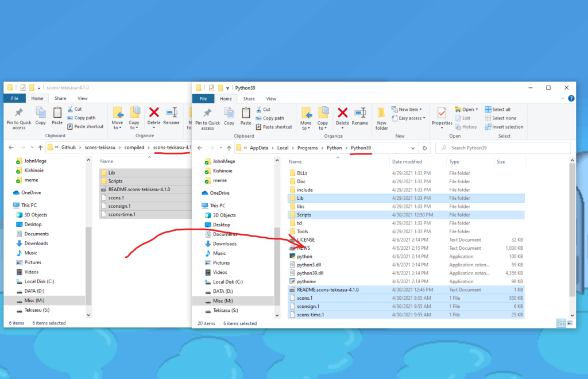This screenshot has height=379, width=588.
Task: Switch to details view in the Python39 status bar
Action: pyautogui.click(x=561, y=323)
